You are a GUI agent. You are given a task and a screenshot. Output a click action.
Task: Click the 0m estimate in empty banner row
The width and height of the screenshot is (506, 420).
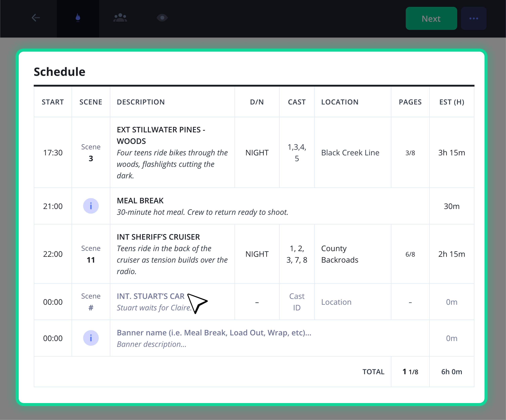pyautogui.click(x=452, y=338)
